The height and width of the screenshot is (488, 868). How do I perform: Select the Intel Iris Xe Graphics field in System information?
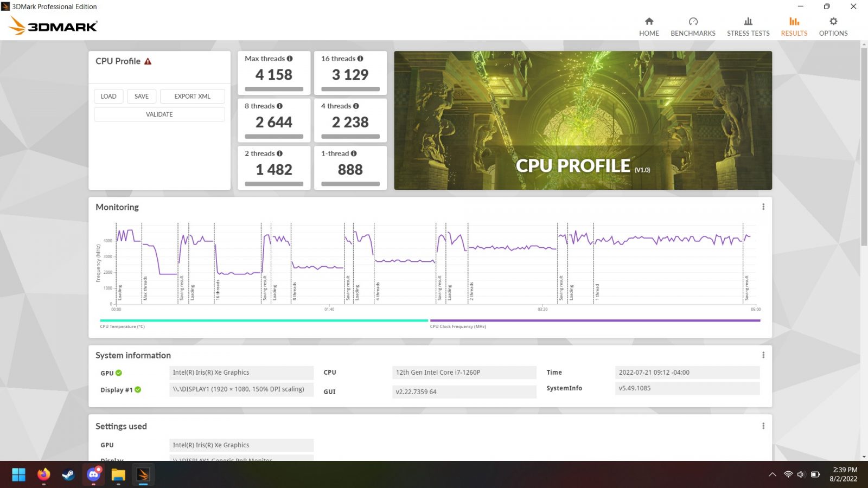pyautogui.click(x=241, y=373)
